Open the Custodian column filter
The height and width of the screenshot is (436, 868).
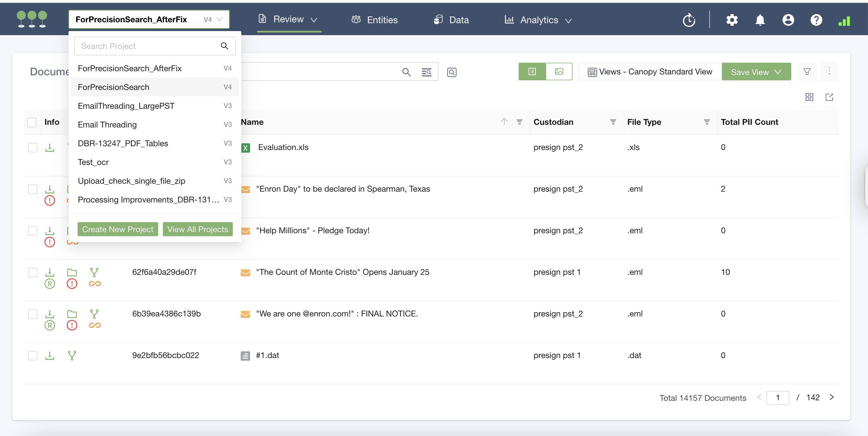[x=613, y=122]
